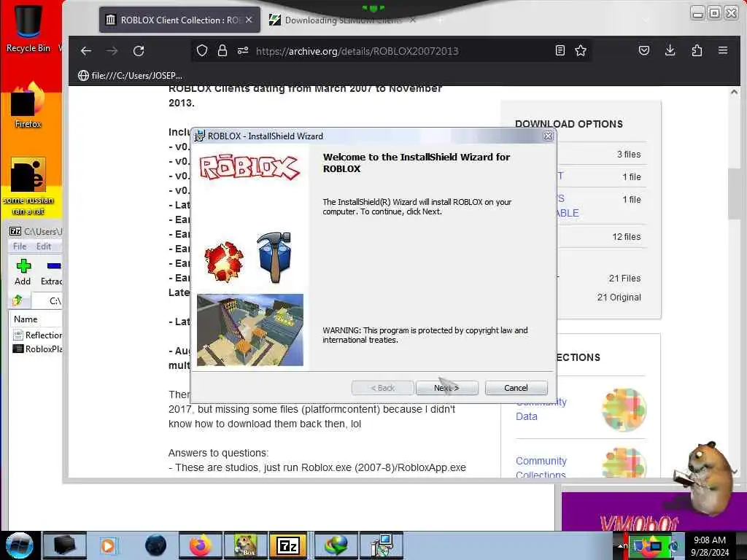This screenshot has width=747, height=560.
Task: Click the Community Collections link
Action: click(x=541, y=467)
